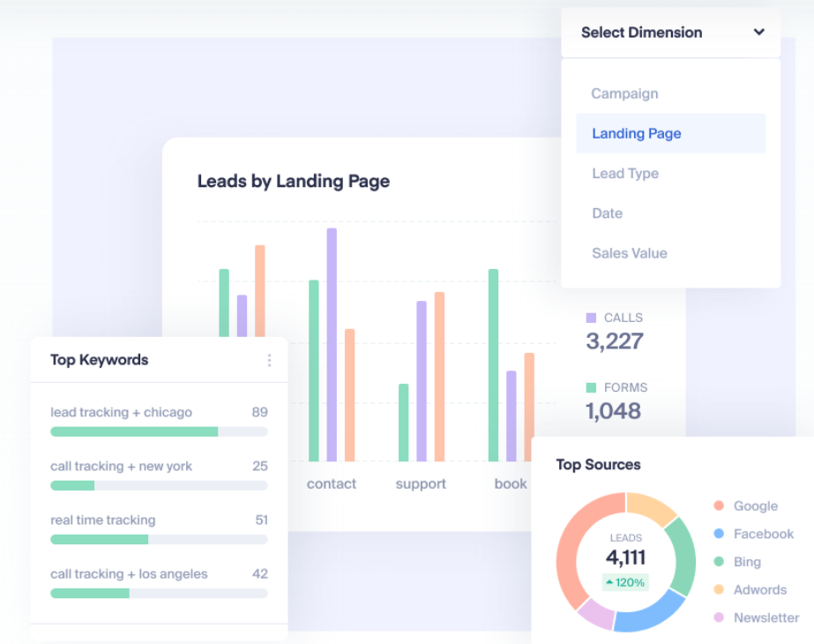Select the Sales Value dimension option
Image resolution: width=814 pixels, height=644 pixels.
pos(629,253)
